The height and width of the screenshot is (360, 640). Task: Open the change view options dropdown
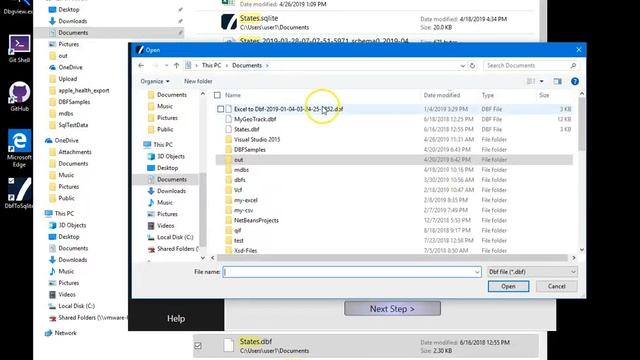pos(542,81)
